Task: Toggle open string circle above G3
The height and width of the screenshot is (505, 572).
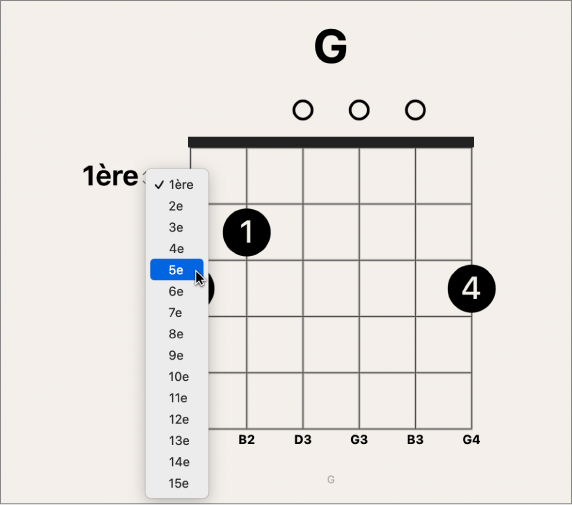Action: 359,110
